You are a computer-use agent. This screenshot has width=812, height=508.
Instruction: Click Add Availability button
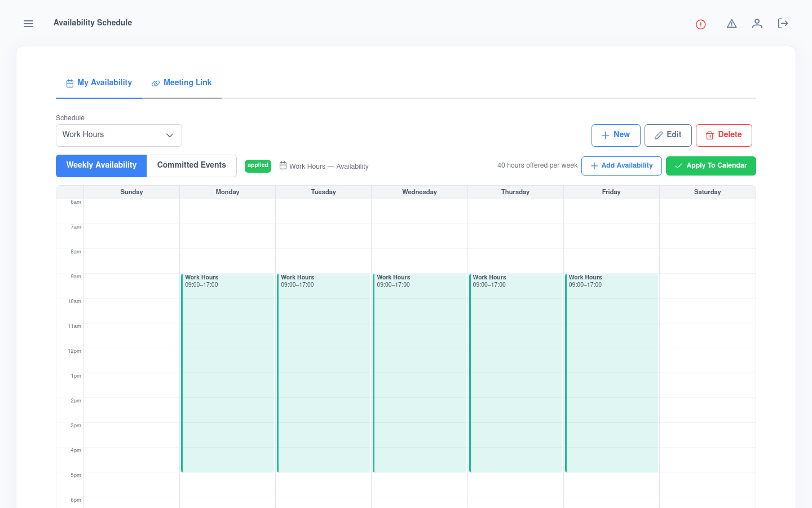621,166
